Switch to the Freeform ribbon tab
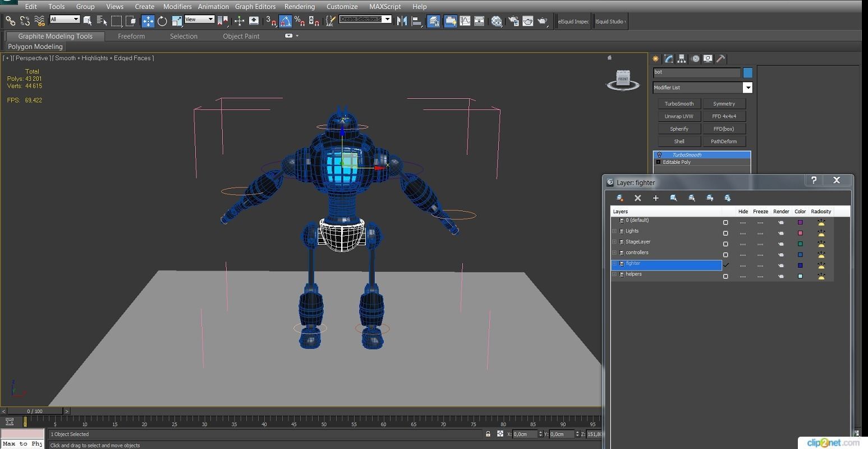The height and width of the screenshot is (449, 868). pyautogui.click(x=131, y=36)
